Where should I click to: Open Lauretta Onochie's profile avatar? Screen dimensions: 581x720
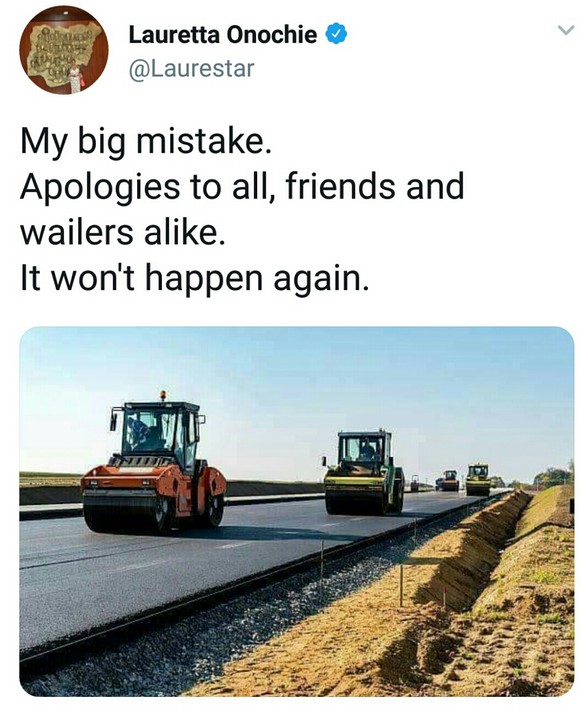64,50
